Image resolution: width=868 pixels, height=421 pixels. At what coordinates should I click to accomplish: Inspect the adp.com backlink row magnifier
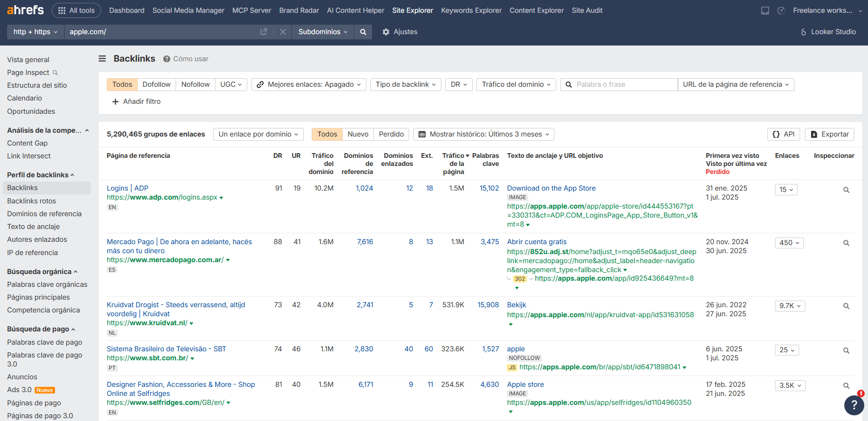846,190
